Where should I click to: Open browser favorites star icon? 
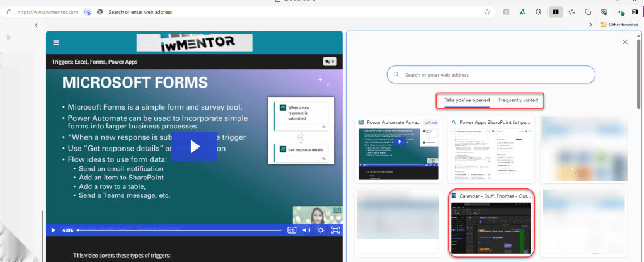pos(571,12)
